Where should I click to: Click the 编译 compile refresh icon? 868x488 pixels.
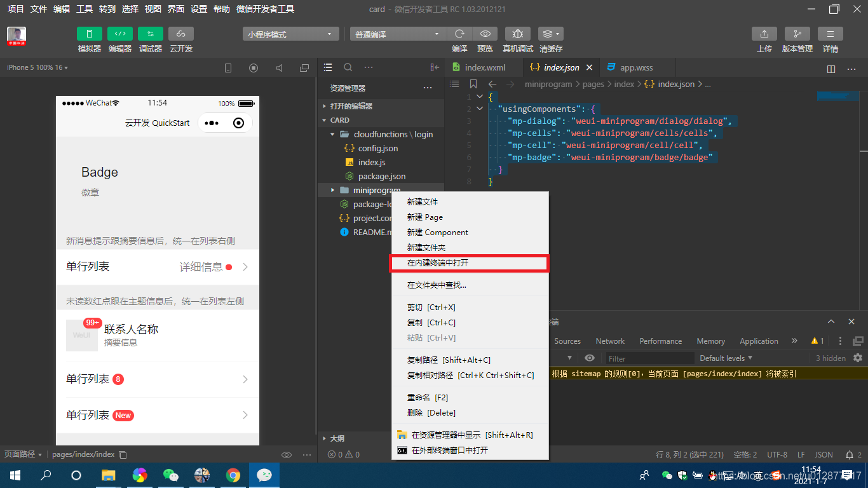459,34
